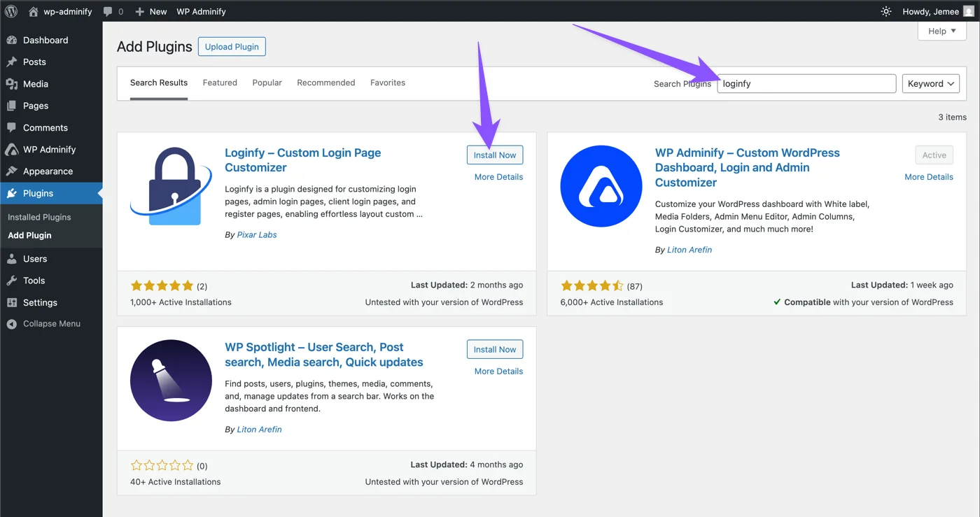The width and height of the screenshot is (980, 517).
Task: Visit the Pixar Labs author link
Action: tap(256, 234)
